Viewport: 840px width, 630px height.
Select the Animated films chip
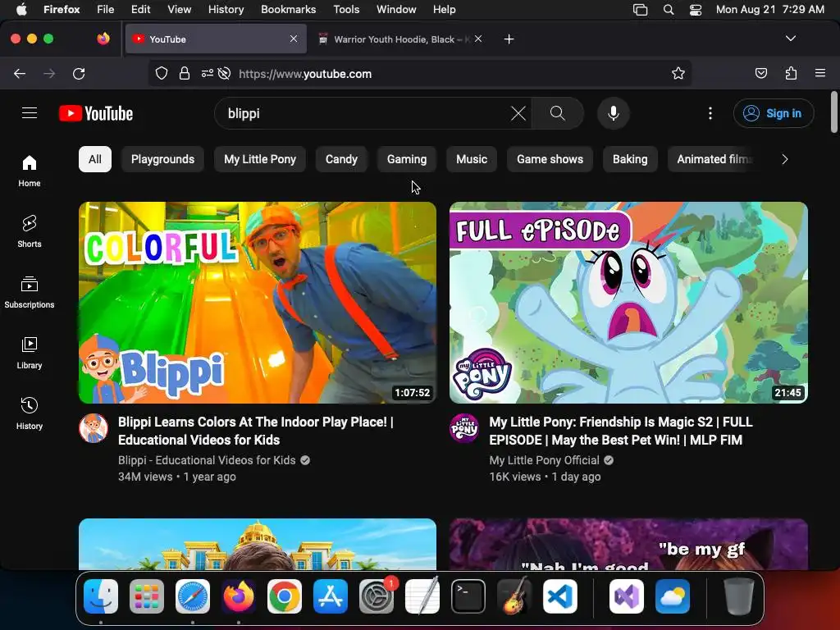713,159
